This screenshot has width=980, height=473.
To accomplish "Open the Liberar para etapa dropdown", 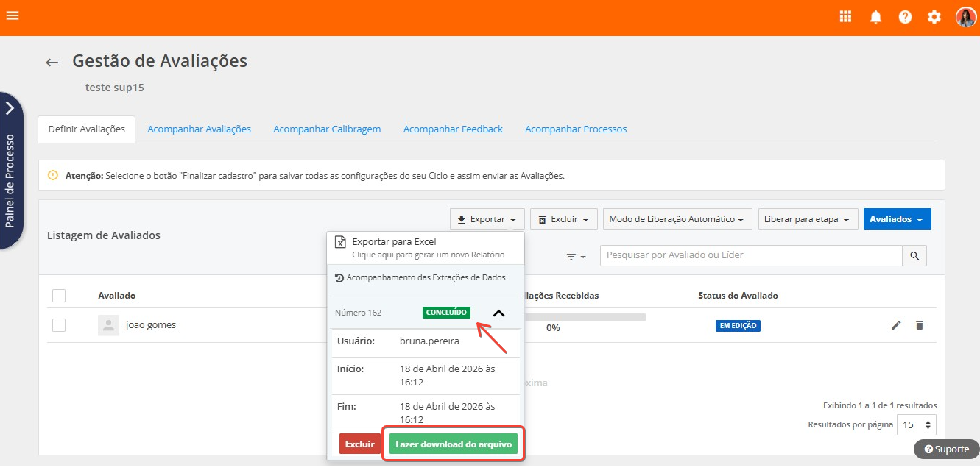I will pos(807,219).
